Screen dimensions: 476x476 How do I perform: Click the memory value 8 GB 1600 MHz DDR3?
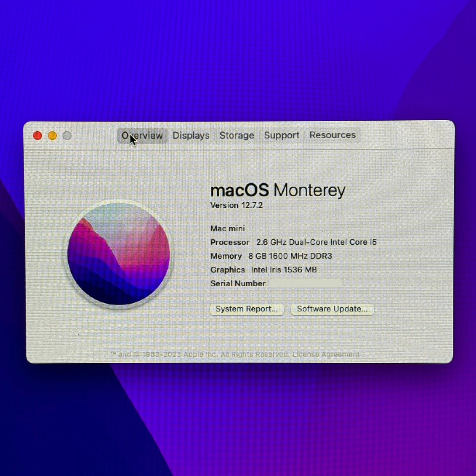[x=290, y=256]
